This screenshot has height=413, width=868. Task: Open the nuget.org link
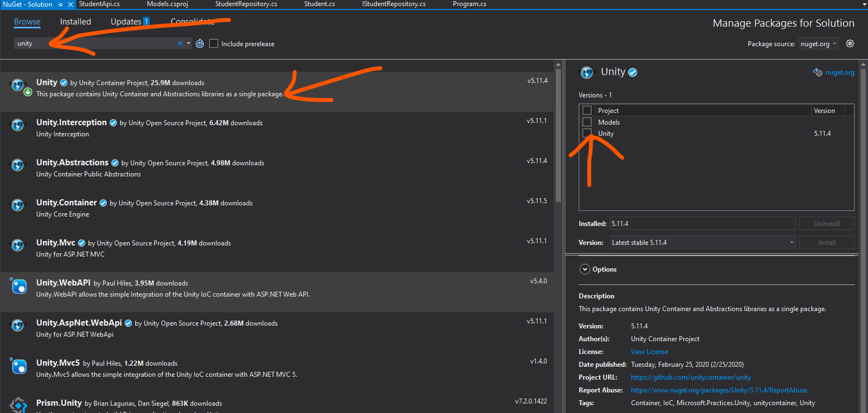[x=840, y=72]
